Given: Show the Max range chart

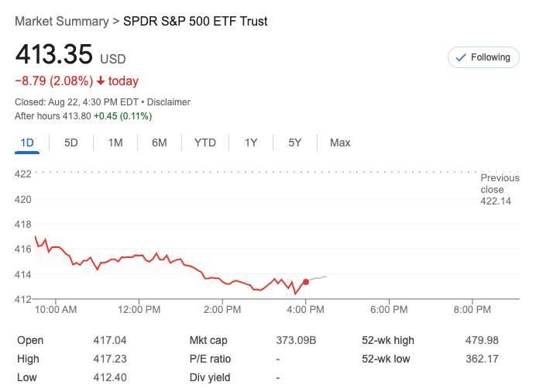Looking at the screenshot, I should tap(340, 143).
